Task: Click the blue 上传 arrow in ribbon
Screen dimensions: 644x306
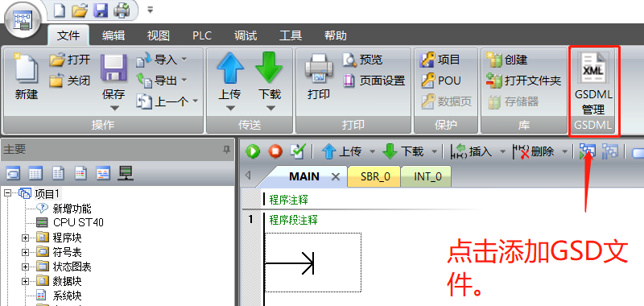Action: click(x=230, y=68)
